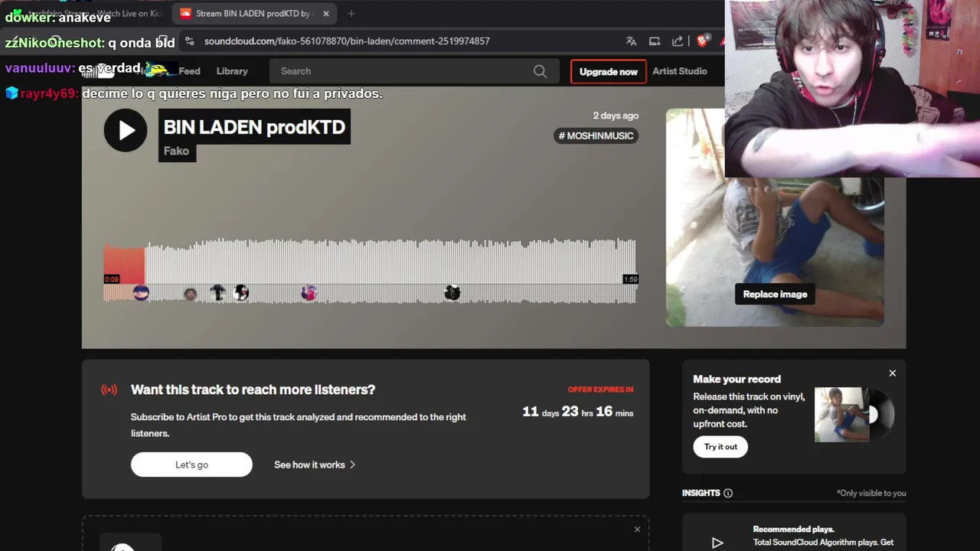Open the Fako artist profile link
Image resolution: width=980 pixels, height=551 pixels.
pos(176,151)
